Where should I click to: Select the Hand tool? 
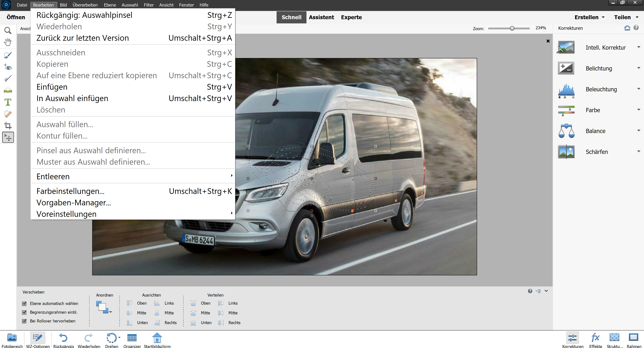pyautogui.click(x=8, y=42)
